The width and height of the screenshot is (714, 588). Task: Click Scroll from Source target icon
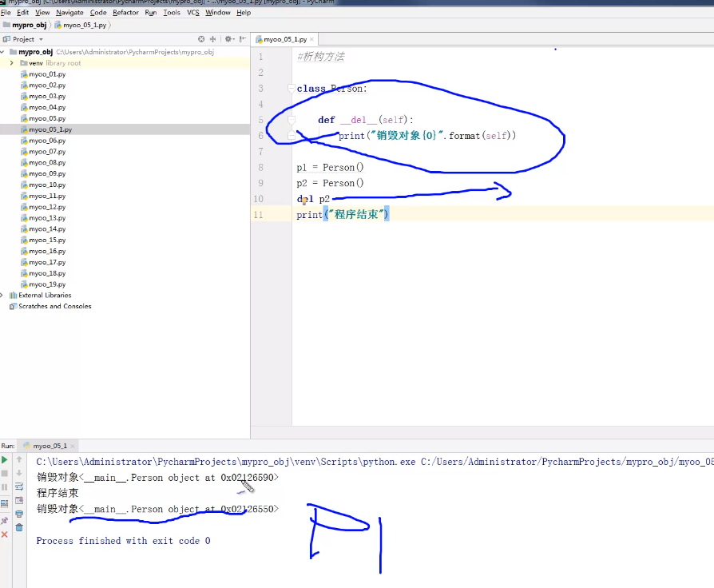point(201,39)
